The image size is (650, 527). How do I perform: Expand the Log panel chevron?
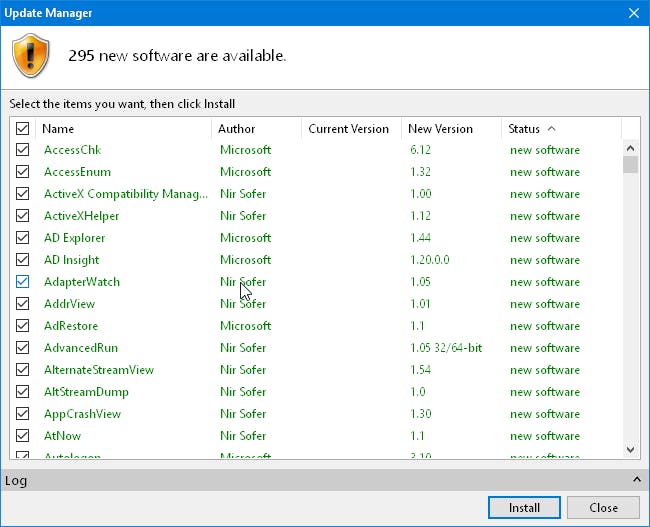[637, 480]
